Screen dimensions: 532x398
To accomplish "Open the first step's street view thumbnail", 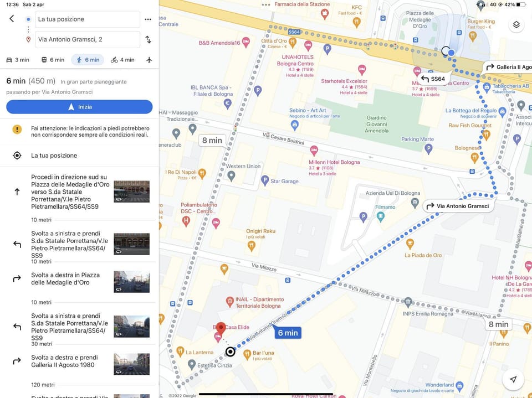I will click(132, 192).
